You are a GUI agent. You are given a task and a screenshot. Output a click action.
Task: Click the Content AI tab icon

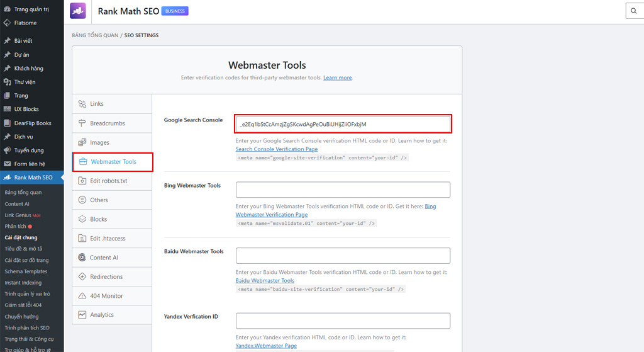tap(82, 258)
